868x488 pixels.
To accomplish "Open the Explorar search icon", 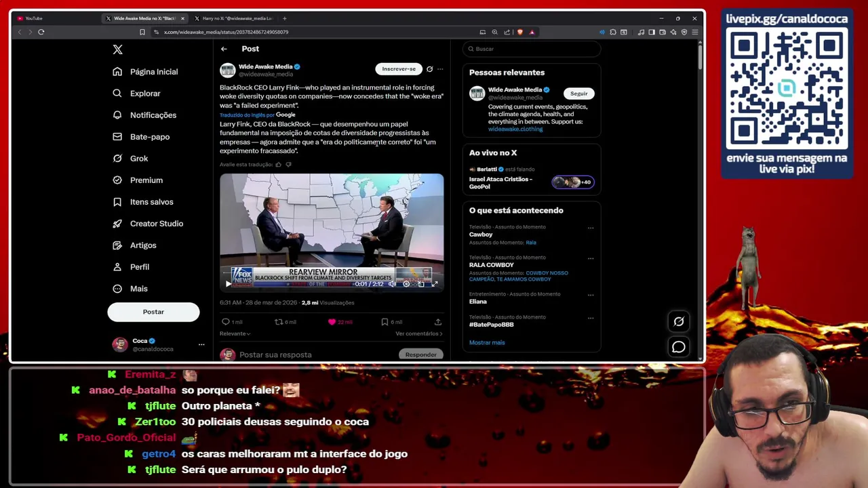I will click(x=117, y=94).
